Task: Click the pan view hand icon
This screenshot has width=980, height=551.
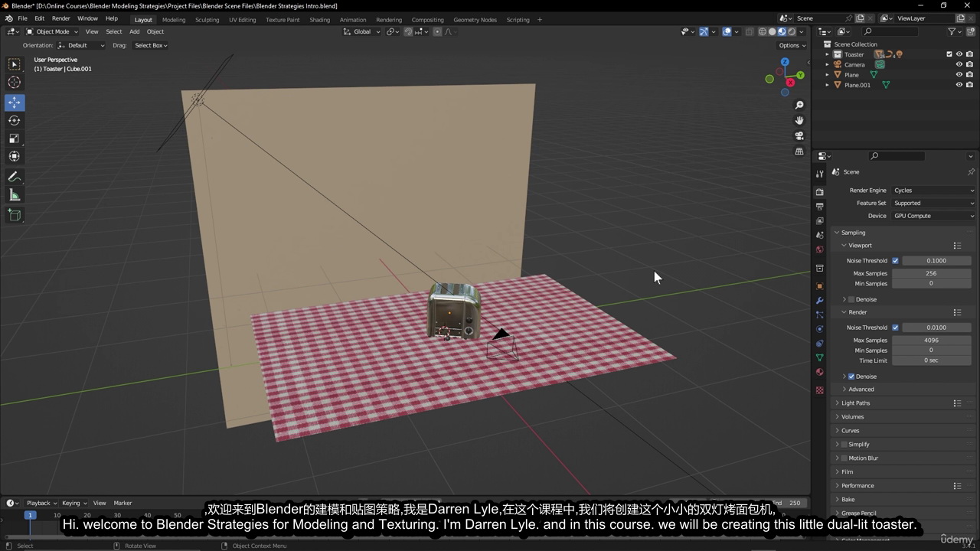Action: coord(799,120)
